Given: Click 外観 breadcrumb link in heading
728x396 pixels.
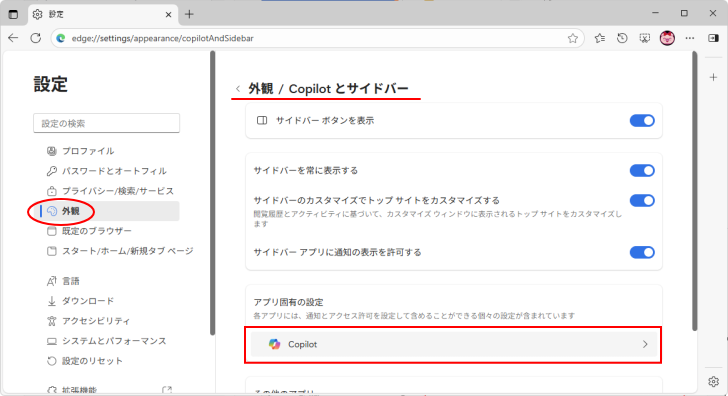Looking at the screenshot, I should pyautogui.click(x=260, y=88).
